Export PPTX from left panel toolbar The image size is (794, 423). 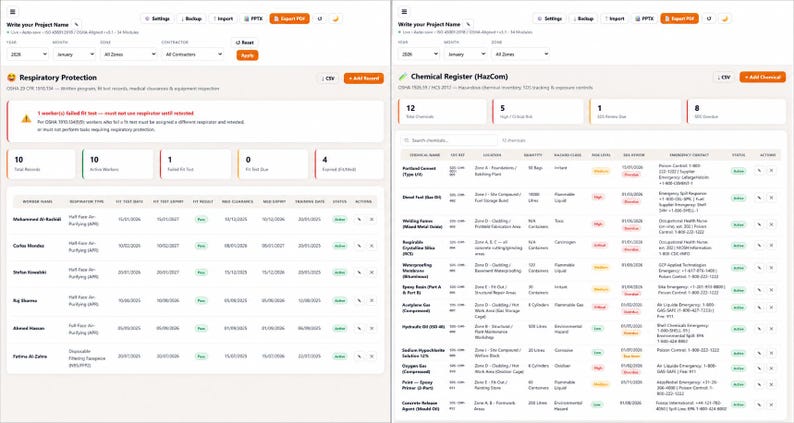click(254, 19)
